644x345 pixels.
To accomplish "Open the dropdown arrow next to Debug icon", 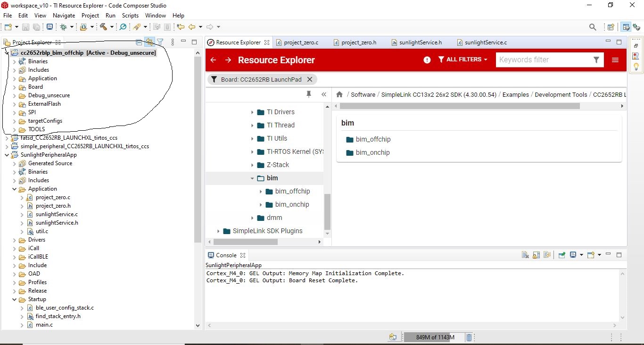I will [x=72, y=27].
